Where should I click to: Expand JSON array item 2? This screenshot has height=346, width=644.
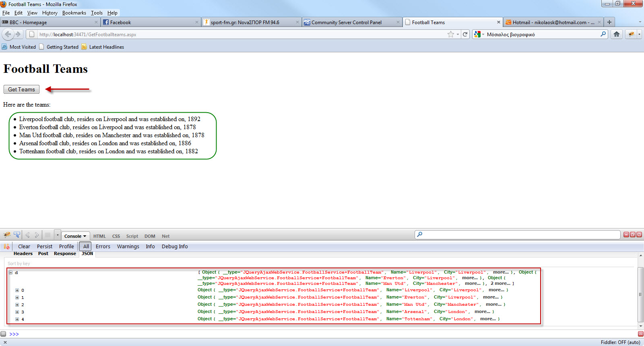[17, 305]
